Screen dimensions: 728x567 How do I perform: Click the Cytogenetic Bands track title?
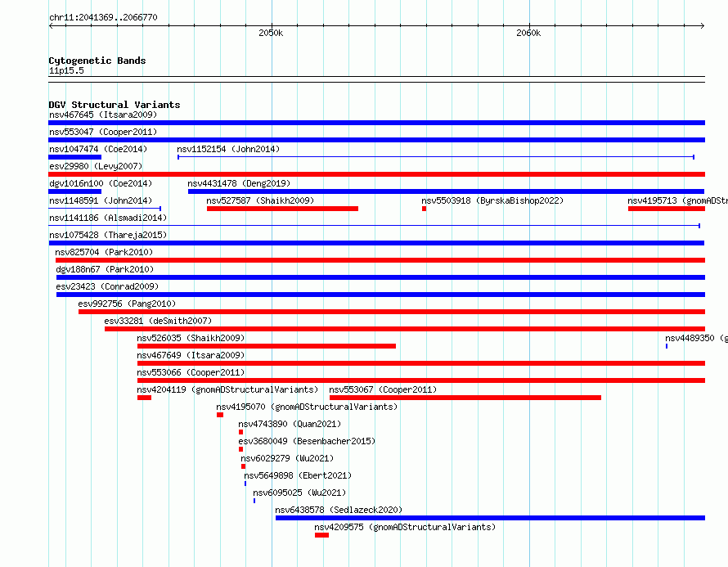click(97, 61)
